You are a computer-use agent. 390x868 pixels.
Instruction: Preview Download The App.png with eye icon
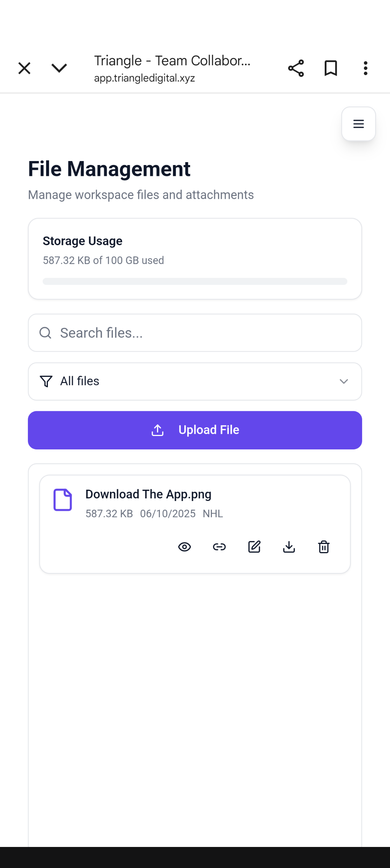(184, 547)
